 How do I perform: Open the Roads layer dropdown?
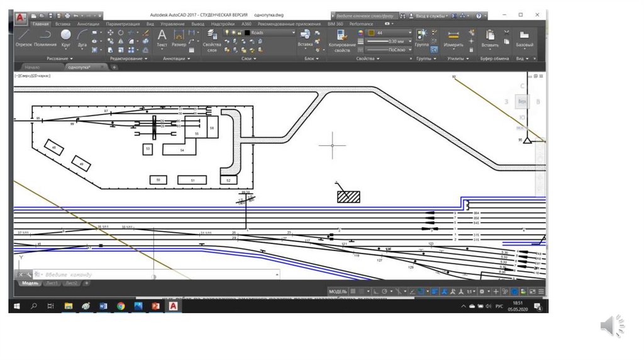pyautogui.click(x=270, y=32)
